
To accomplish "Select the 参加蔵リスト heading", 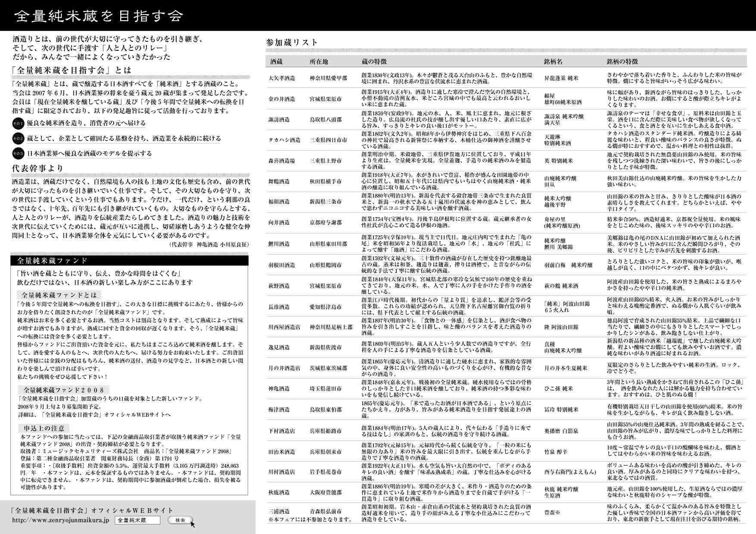I will point(292,42).
